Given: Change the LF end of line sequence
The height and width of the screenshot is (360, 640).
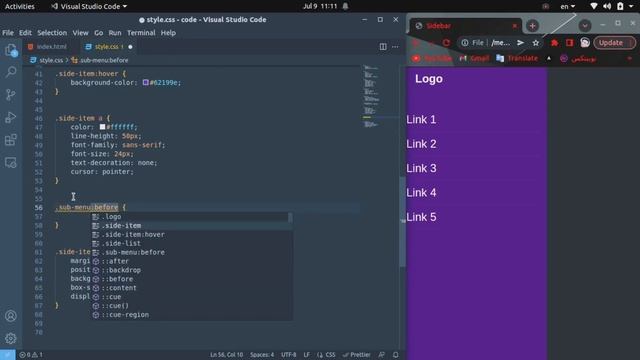Looking at the screenshot, I should coord(306,355).
